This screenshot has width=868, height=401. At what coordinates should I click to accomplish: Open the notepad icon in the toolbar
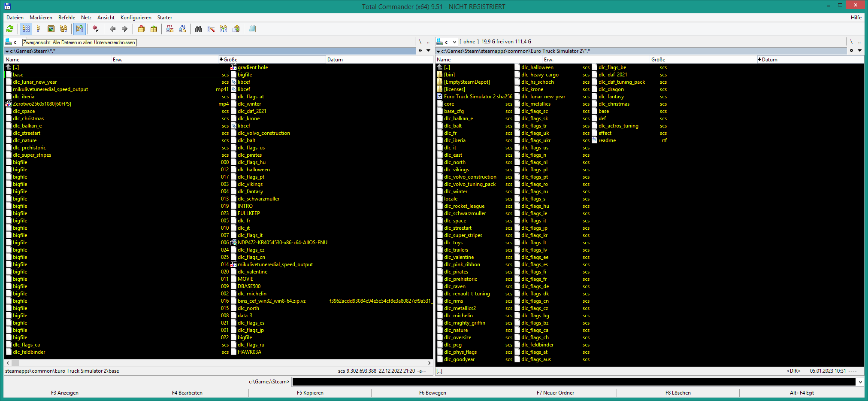click(x=252, y=29)
